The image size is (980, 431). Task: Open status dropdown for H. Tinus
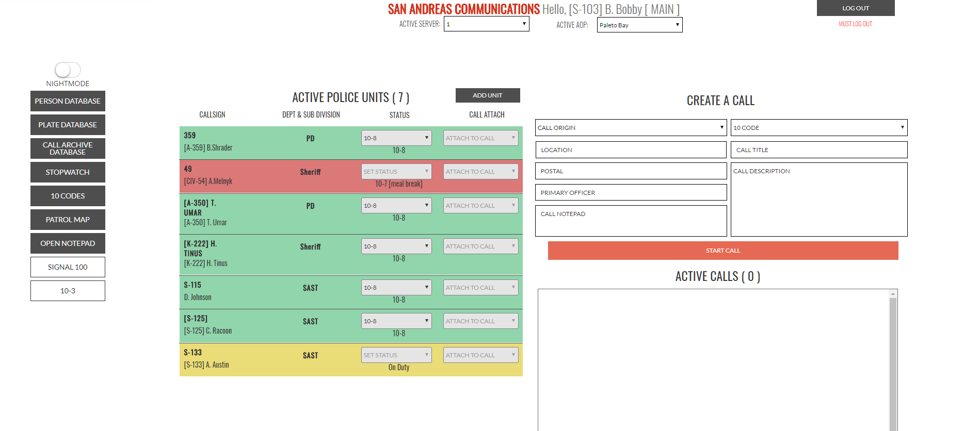tap(396, 246)
